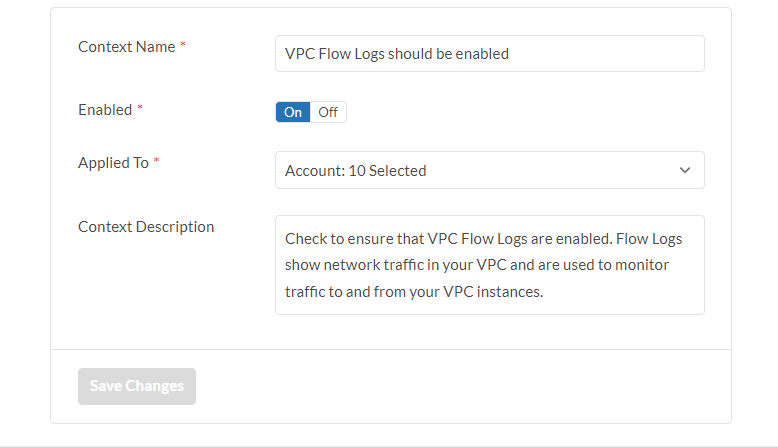
Task: Click the 'Check to ensure' description line
Action: [483, 239]
